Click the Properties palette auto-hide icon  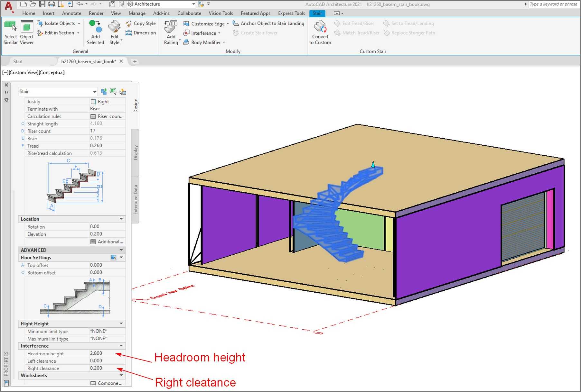coord(6,92)
